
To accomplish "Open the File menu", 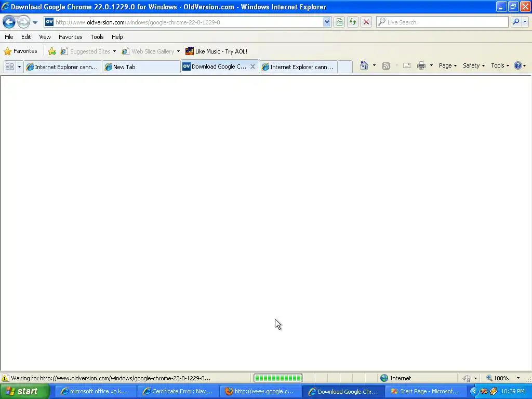I will click(9, 37).
